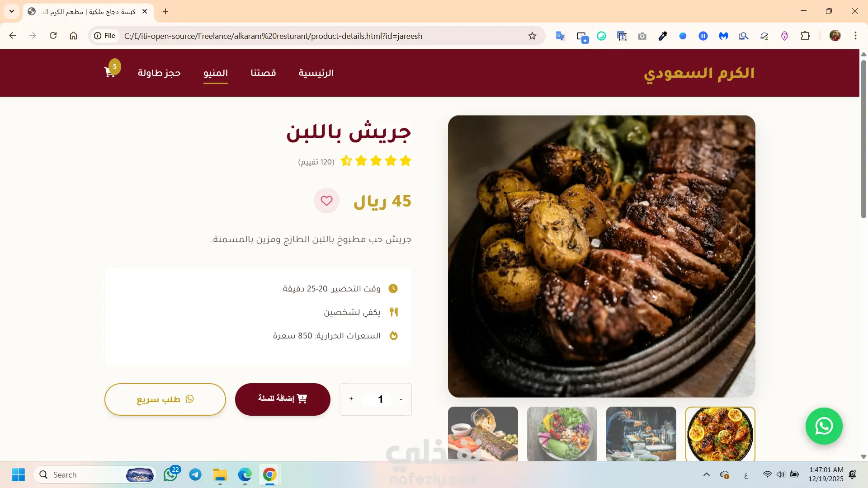Viewport: 868px width, 488px height.
Task: Open Google Translate icon in address bar
Action: coord(561,36)
